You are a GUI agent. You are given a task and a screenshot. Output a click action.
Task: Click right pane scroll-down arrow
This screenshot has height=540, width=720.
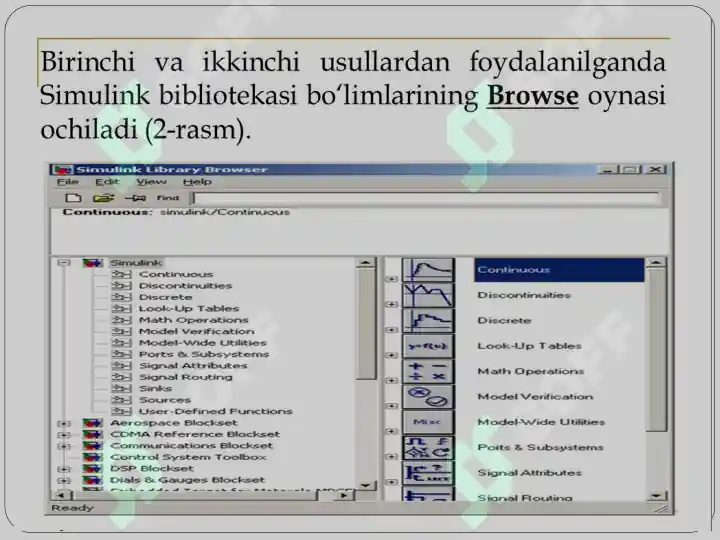656,495
